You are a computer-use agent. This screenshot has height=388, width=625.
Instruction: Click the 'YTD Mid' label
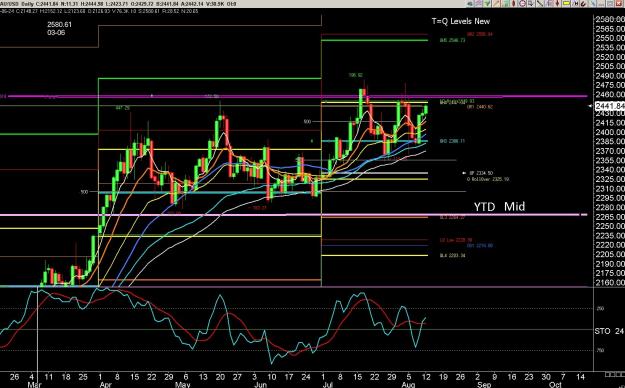click(x=499, y=206)
